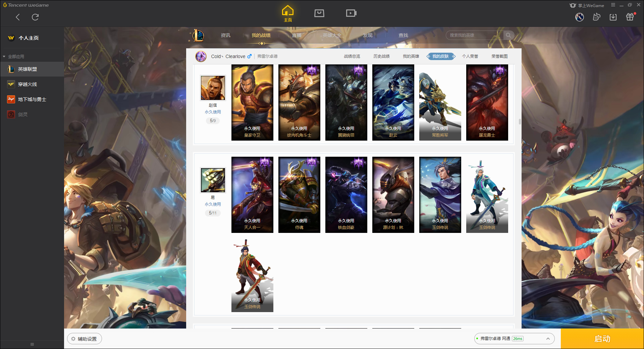Click the 赵信 champion portrait

point(213,88)
